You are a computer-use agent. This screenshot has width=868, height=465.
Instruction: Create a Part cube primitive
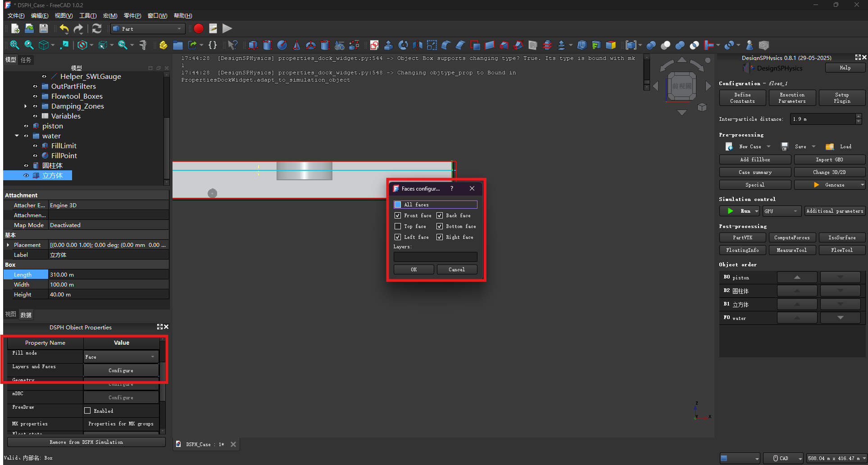(253, 45)
